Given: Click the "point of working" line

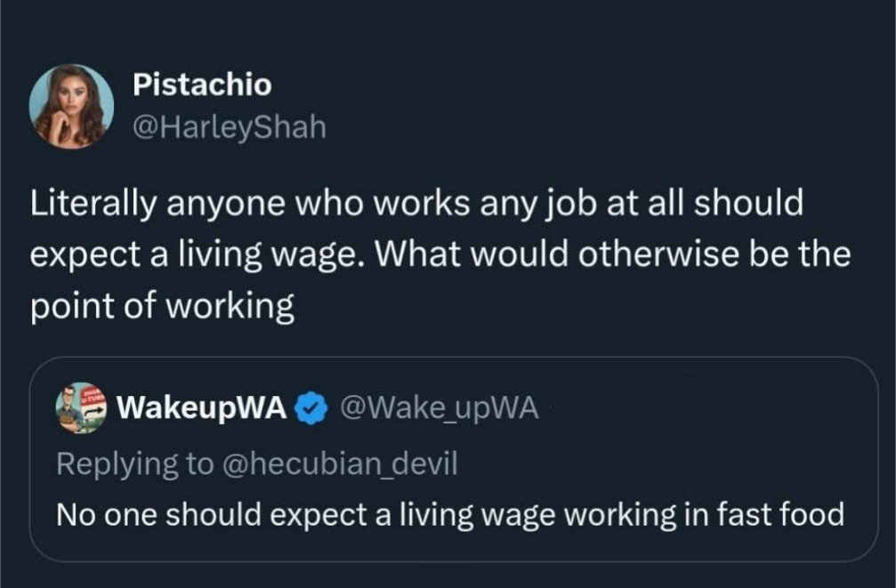Looking at the screenshot, I should (x=162, y=307).
